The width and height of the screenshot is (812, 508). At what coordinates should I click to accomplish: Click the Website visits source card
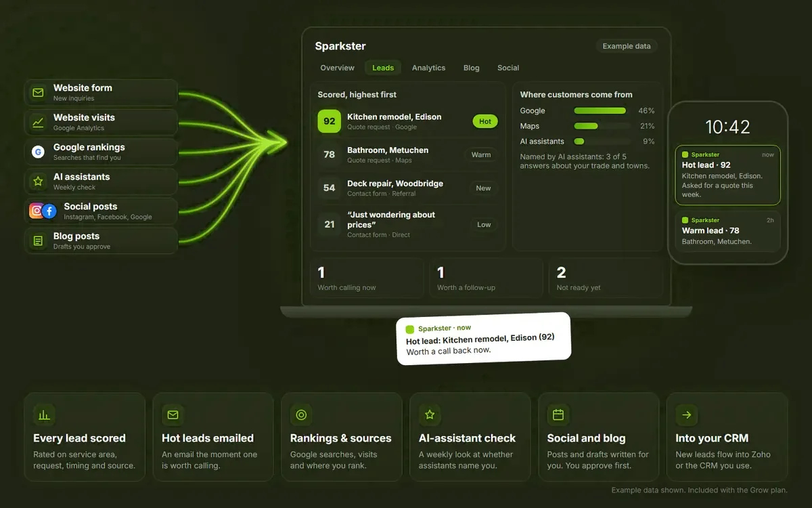pyautogui.click(x=101, y=122)
